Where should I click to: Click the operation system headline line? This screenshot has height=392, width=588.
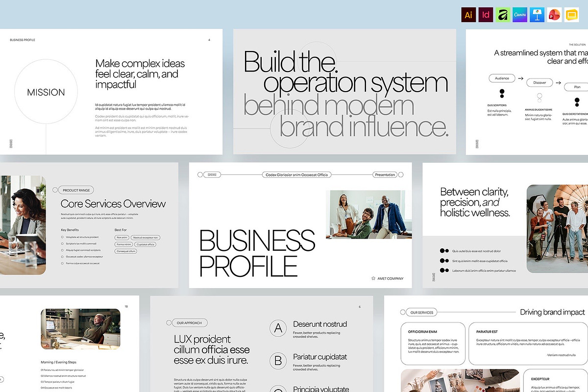(x=356, y=83)
